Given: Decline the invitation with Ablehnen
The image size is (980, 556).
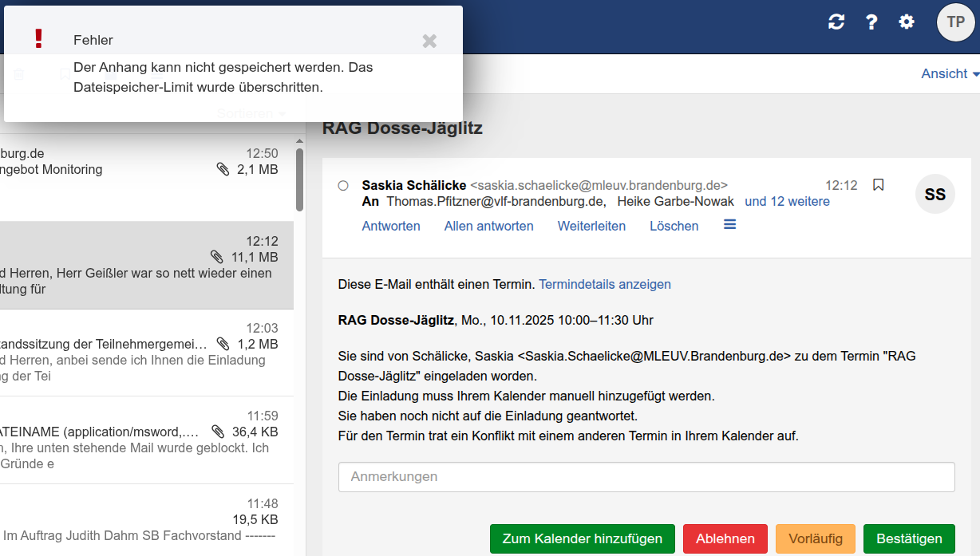Looking at the screenshot, I should pos(725,538).
